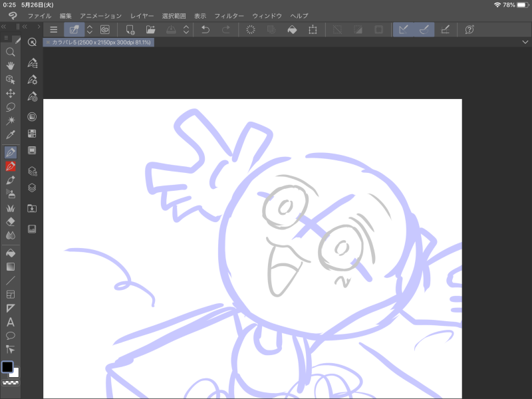Open the Material palette
The height and width of the screenshot is (399, 532).
coord(32,208)
